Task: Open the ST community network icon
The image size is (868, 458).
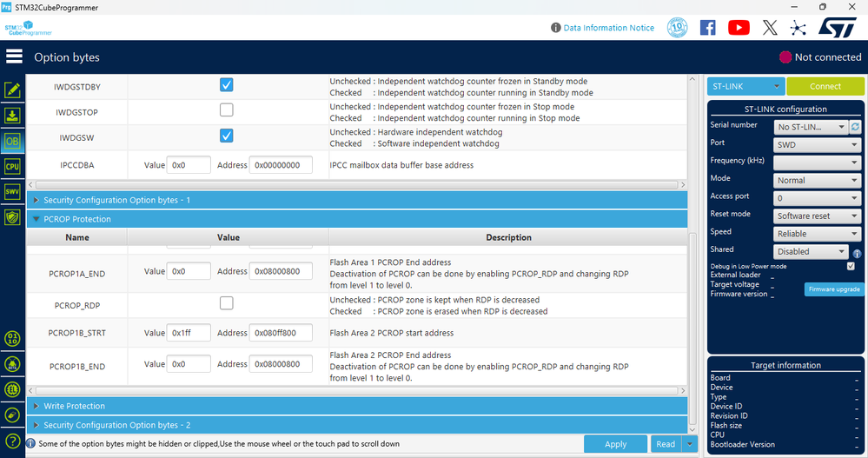Action: pos(798,28)
